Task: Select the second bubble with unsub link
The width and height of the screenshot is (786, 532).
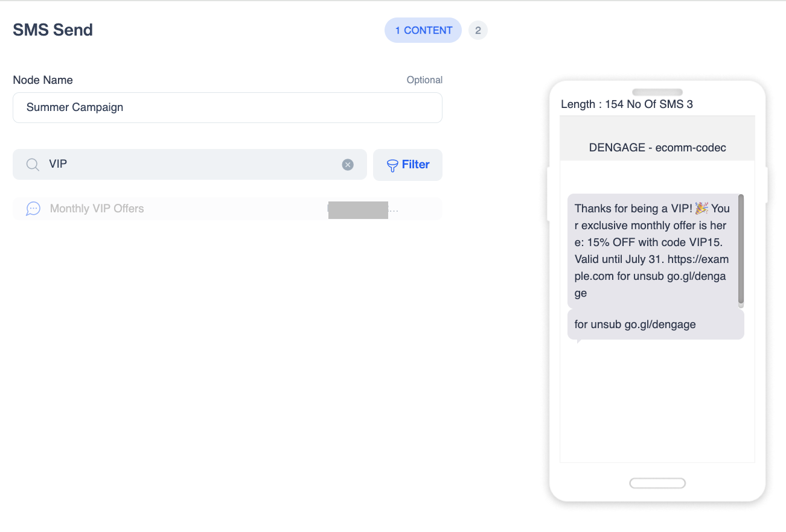Action: [x=656, y=325]
